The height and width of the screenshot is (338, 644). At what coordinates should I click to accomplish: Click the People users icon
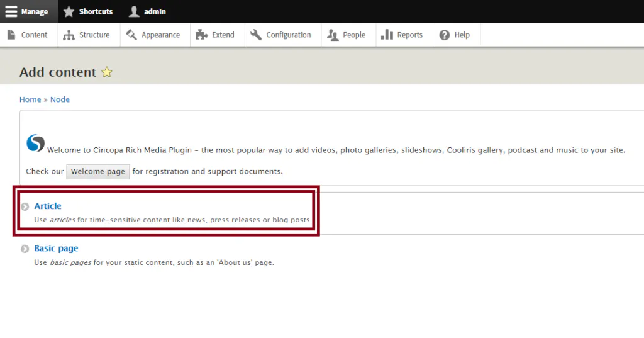pyautogui.click(x=333, y=35)
